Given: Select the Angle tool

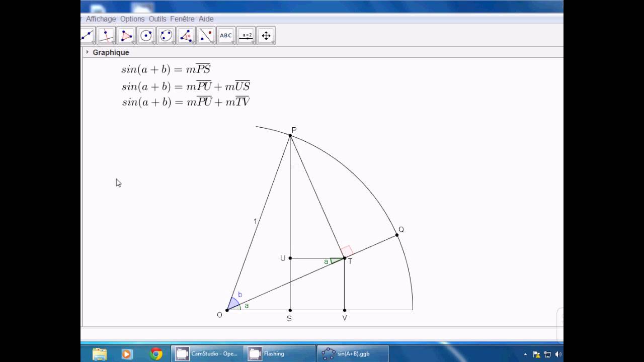Looking at the screenshot, I should (186, 36).
